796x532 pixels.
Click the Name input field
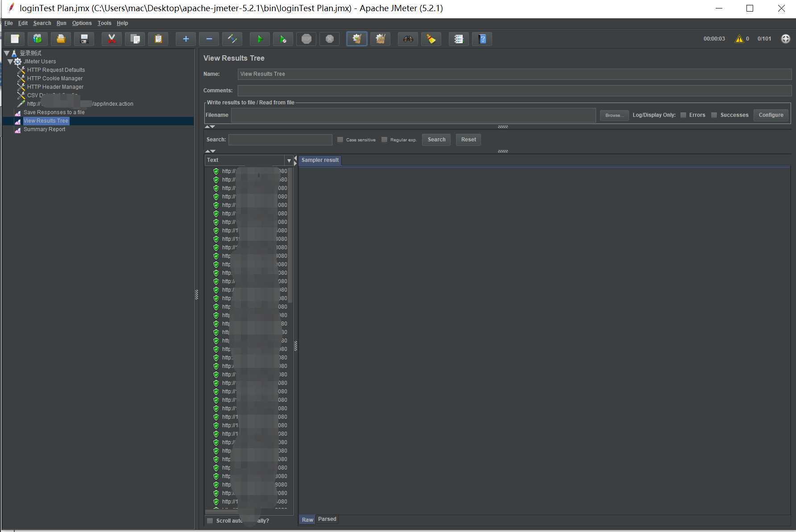(x=514, y=74)
